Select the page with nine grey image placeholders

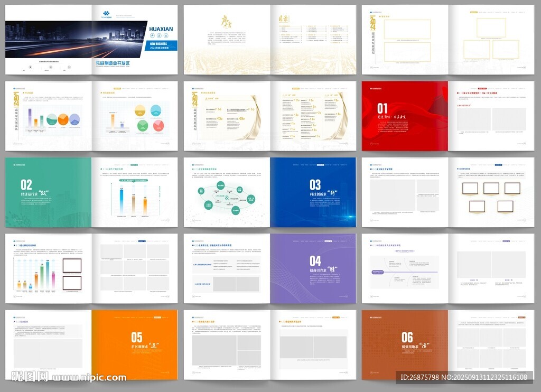pyautogui.click(x=135, y=268)
